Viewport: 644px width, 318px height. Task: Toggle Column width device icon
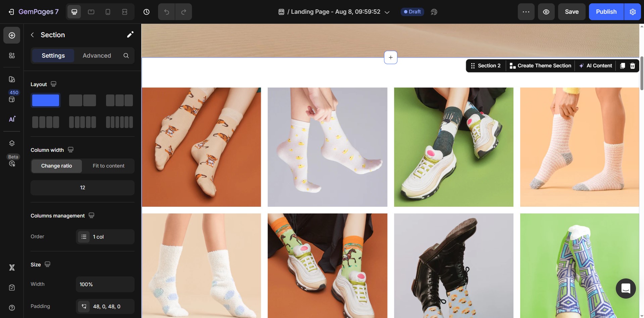[70, 150]
